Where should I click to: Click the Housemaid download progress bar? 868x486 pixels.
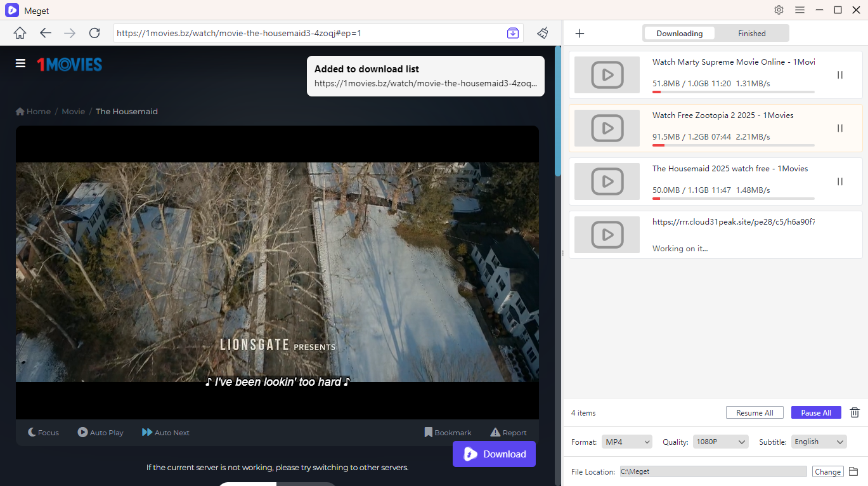733,198
